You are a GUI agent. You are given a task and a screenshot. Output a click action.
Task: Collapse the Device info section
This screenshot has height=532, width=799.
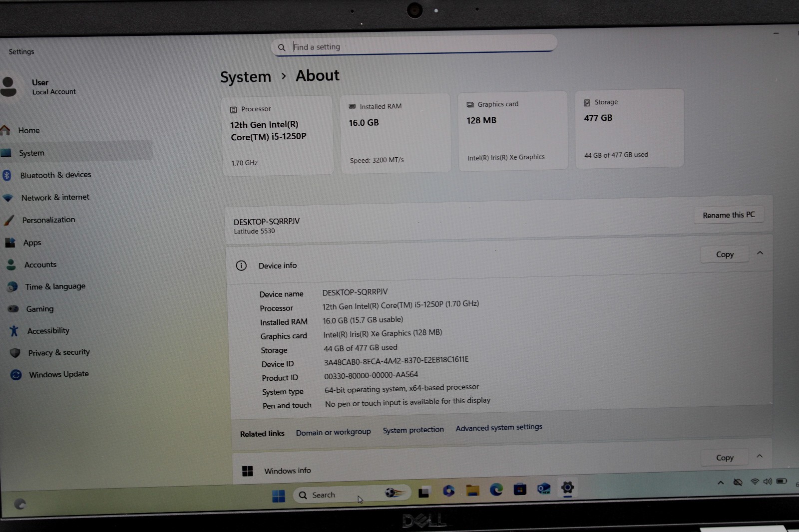pos(760,253)
